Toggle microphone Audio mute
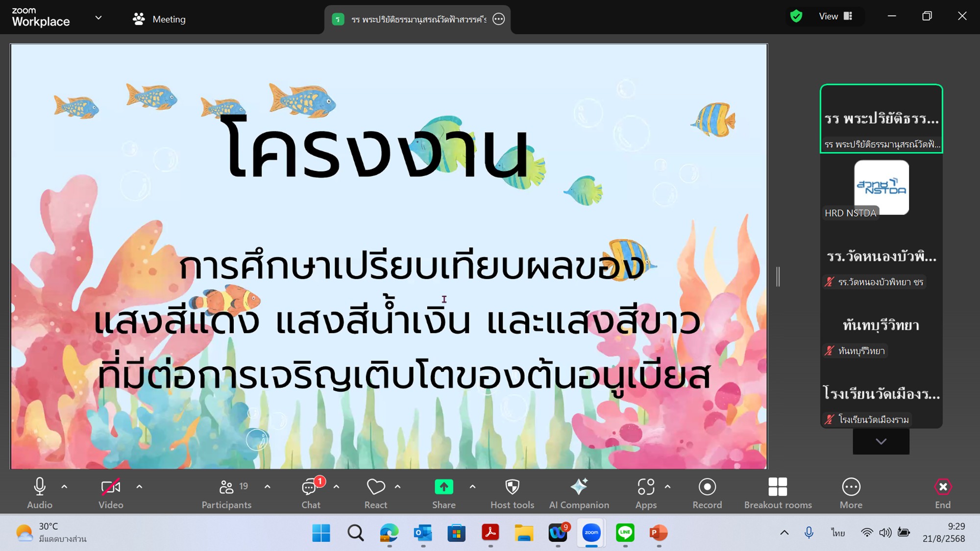This screenshot has height=551, width=980. [40, 487]
